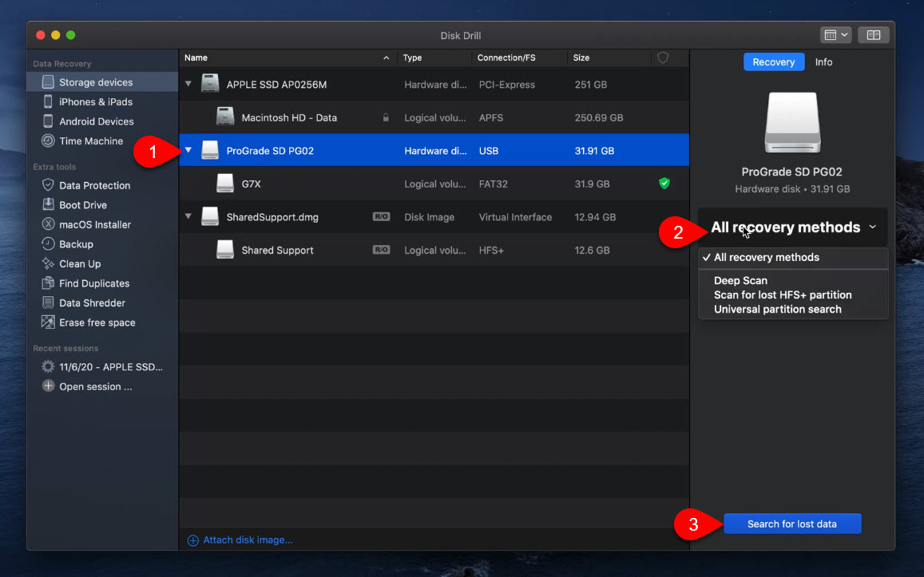Collapse the ProGrade SD PG02 disk tree
This screenshot has height=577, width=924.
click(188, 150)
